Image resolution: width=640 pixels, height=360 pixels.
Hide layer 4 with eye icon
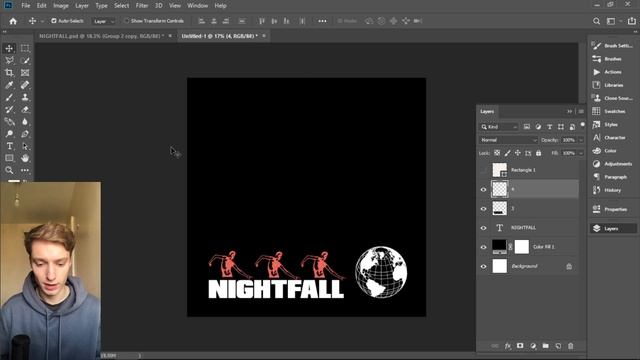click(x=484, y=189)
